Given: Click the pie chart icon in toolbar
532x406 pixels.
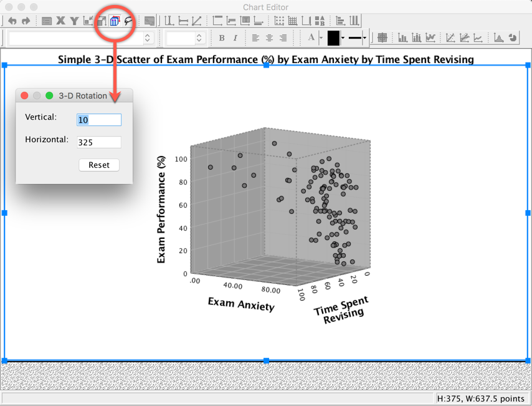Looking at the screenshot, I should [x=513, y=38].
